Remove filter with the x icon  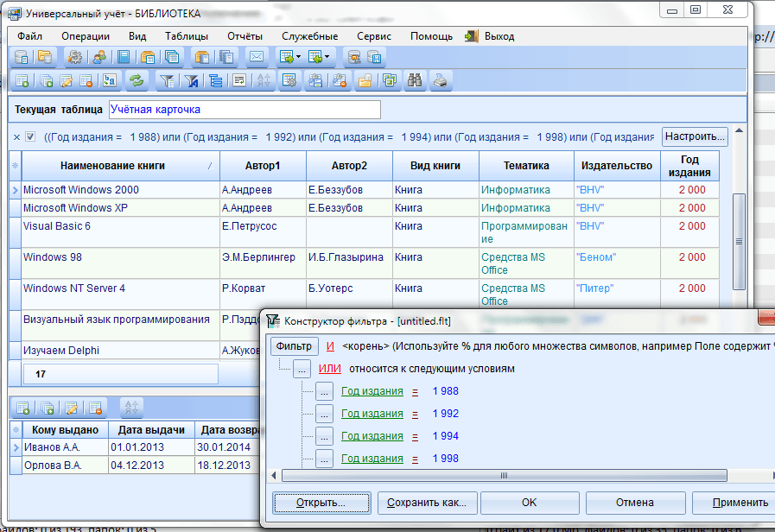pos(16,137)
